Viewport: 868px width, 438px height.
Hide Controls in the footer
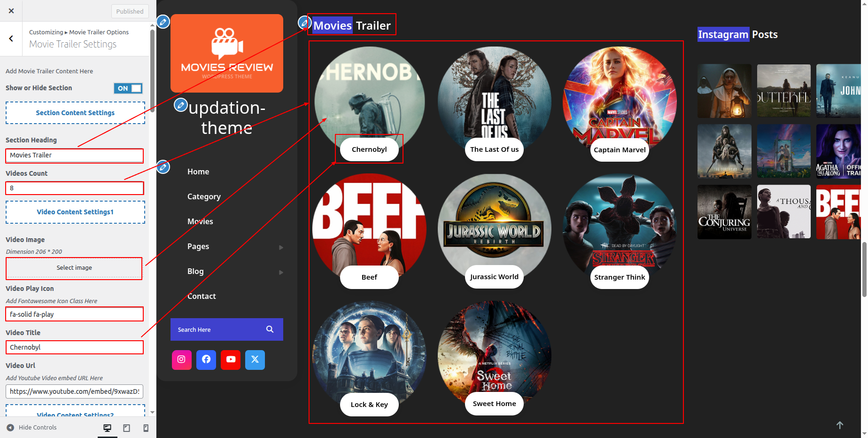(x=32, y=428)
